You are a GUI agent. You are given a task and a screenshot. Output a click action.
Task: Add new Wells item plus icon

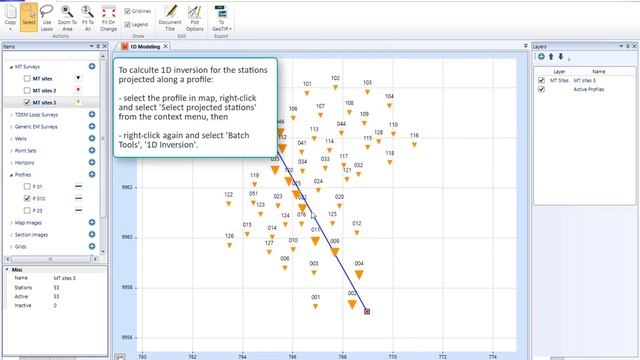pyautogui.click(x=92, y=138)
